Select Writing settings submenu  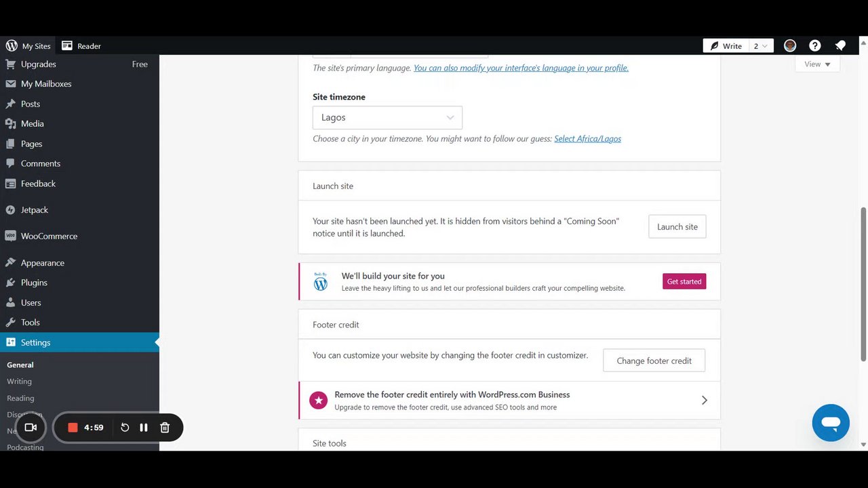(19, 382)
